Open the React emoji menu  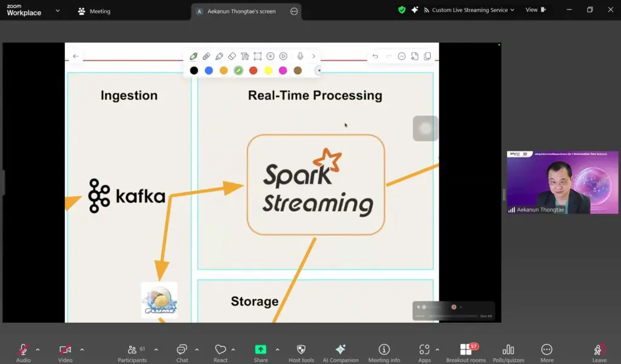pos(221,353)
